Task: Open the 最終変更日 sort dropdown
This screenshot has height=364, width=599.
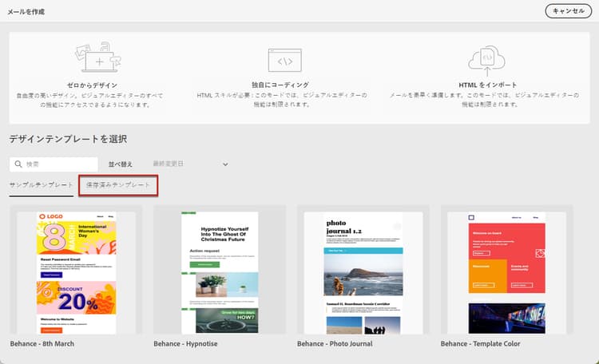Action: (190, 164)
